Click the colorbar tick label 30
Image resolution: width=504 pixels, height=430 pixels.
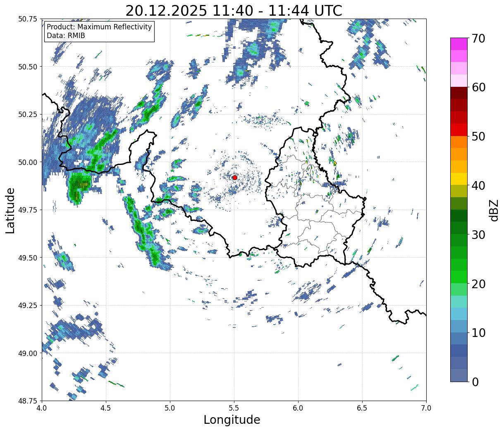pyautogui.click(x=478, y=234)
